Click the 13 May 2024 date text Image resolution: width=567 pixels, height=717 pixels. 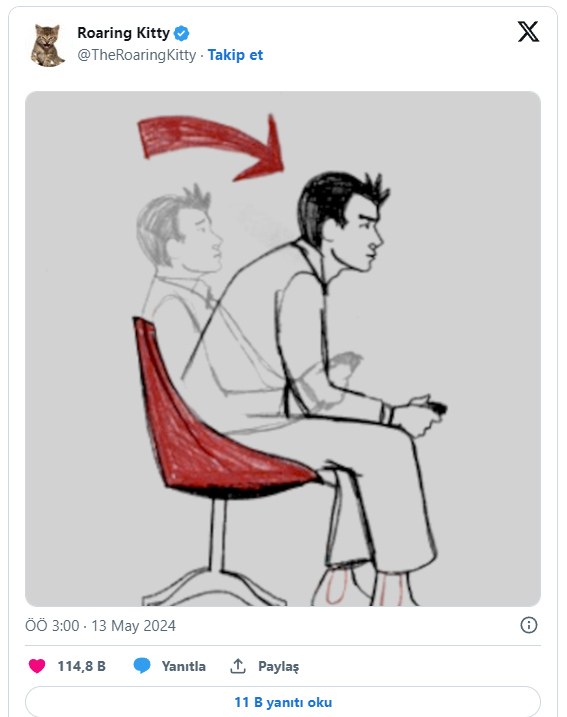[134, 626]
